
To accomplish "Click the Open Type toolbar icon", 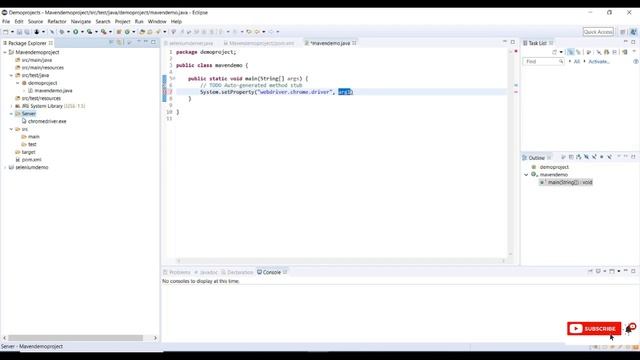I will point(142,32).
